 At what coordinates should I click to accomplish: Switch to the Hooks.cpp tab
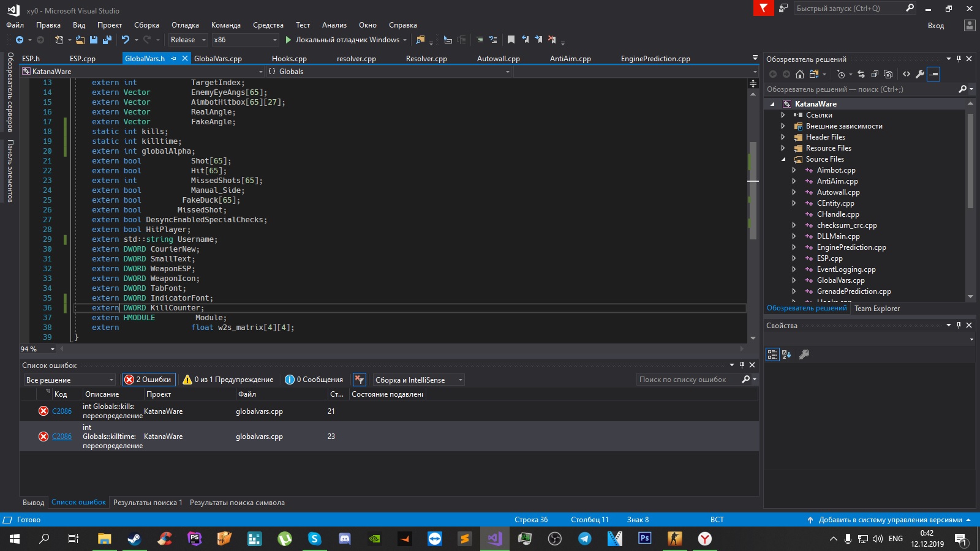point(289,59)
